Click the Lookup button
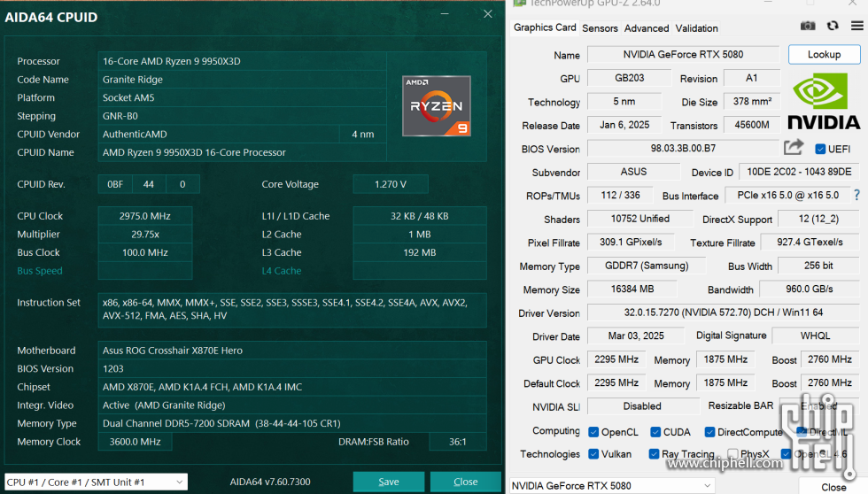This screenshot has width=868, height=494. point(824,54)
